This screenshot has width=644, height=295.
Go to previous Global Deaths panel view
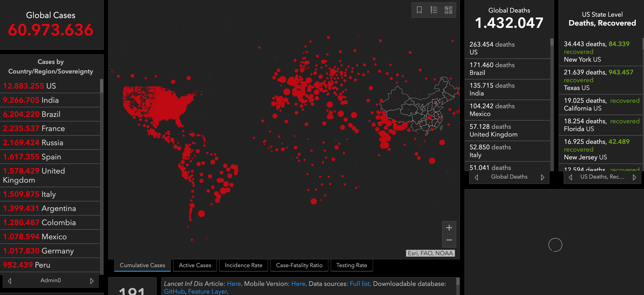pyautogui.click(x=476, y=177)
